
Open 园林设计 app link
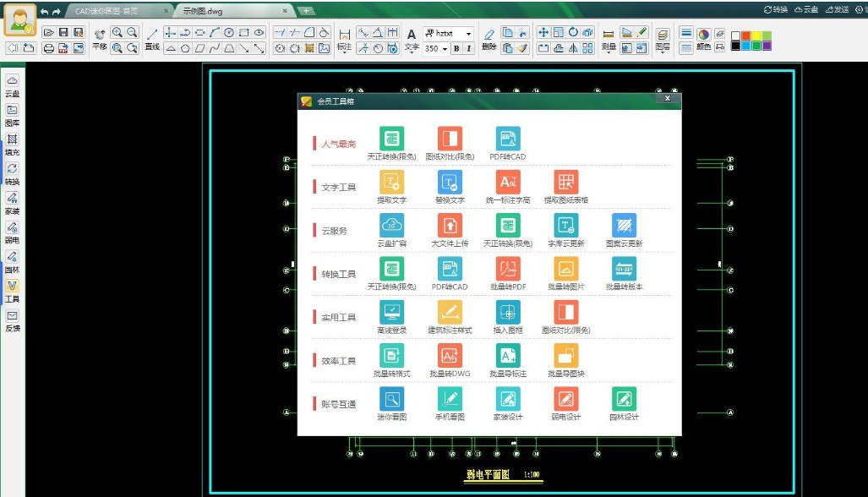(624, 403)
